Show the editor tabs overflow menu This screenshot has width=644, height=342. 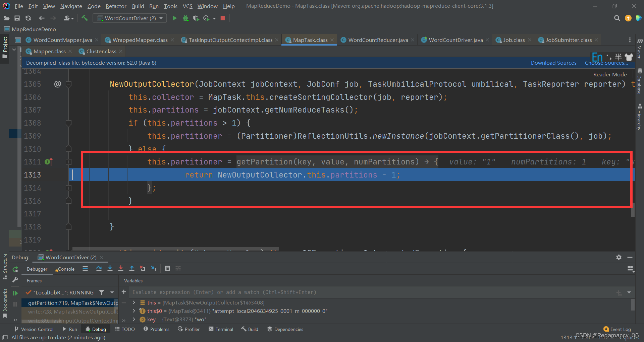(630, 40)
